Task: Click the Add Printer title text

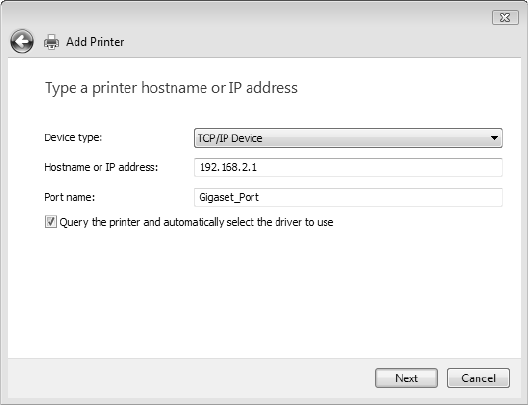Action: click(x=95, y=42)
